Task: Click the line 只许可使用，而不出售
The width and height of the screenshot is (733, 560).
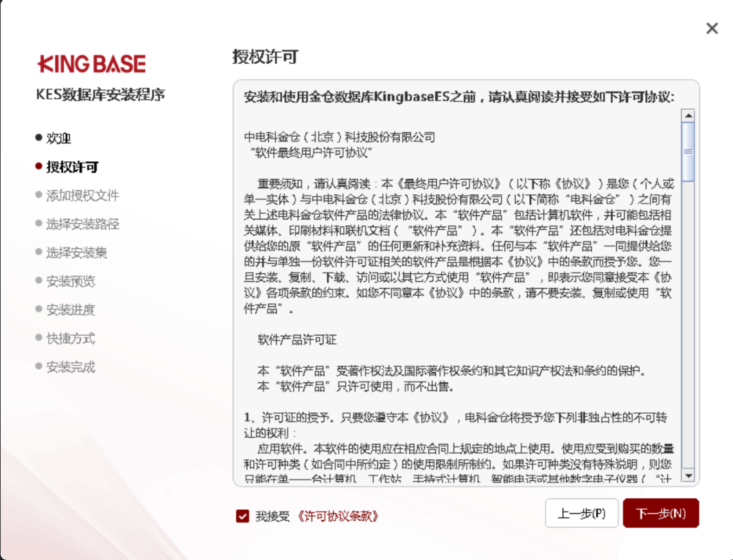Action: click(356, 386)
